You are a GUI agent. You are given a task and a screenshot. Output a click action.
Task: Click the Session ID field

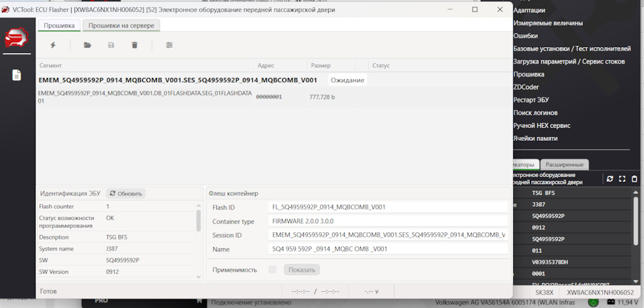click(x=388, y=236)
